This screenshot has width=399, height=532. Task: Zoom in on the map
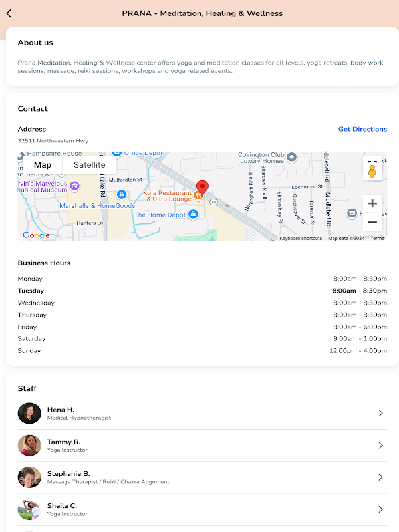372,203
